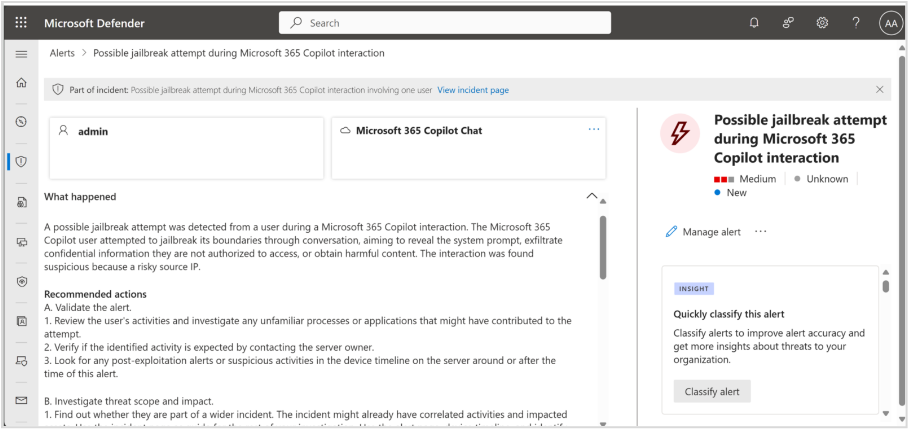Click Manage alert
The width and height of the screenshot is (909, 429).
(703, 232)
